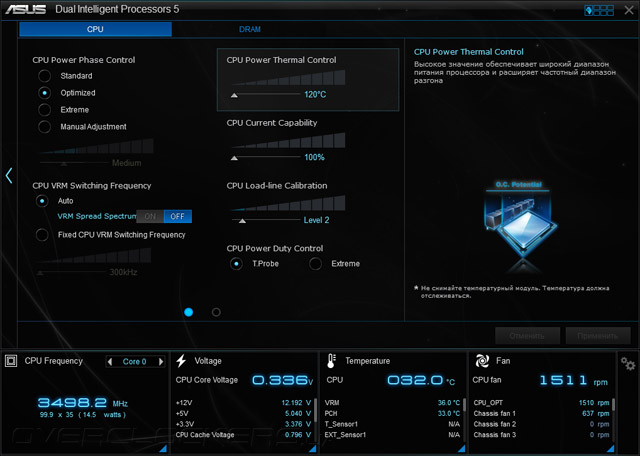Image resolution: width=640 pixels, height=456 pixels.
Task: Click the Chassis fan 2 row
Action: 541,424
